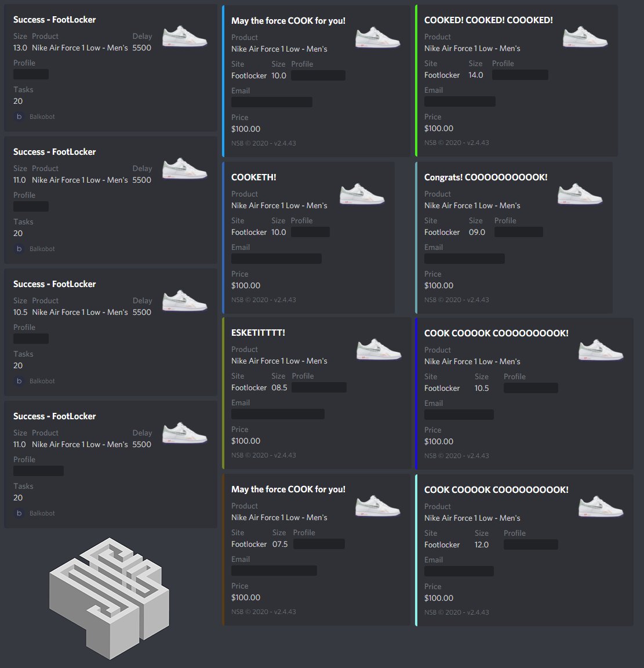The image size is (644, 668).
Task: Open shoe image in COOK COOOOK card size 12.0
Action: pyautogui.click(x=601, y=507)
